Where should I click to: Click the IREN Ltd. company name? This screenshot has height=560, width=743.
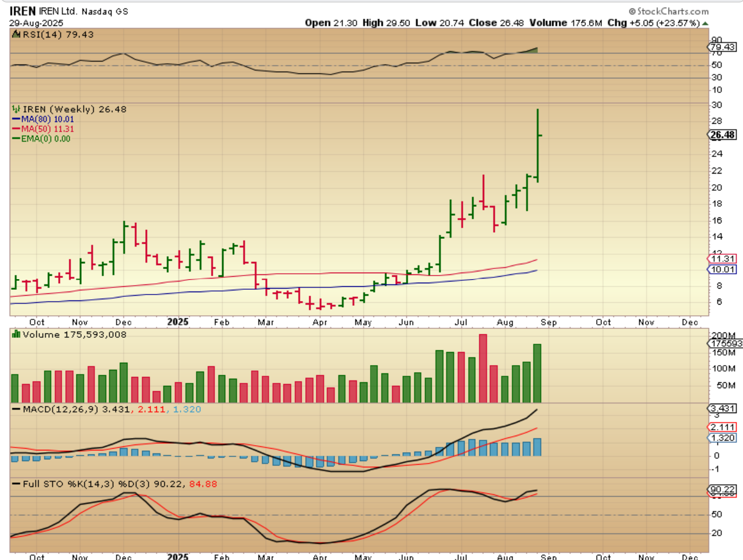[57, 12]
